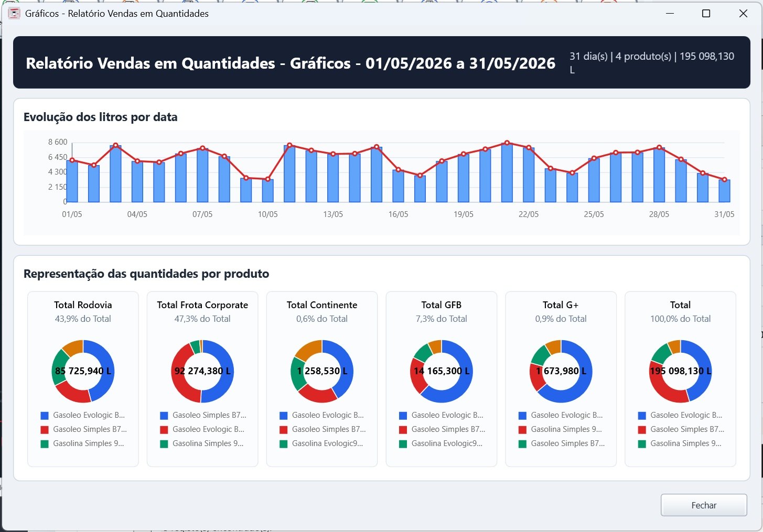
Task: Click 'Gasoleo Simples B7...' legend text under Total Rodovia
Action: (x=90, y=429)
